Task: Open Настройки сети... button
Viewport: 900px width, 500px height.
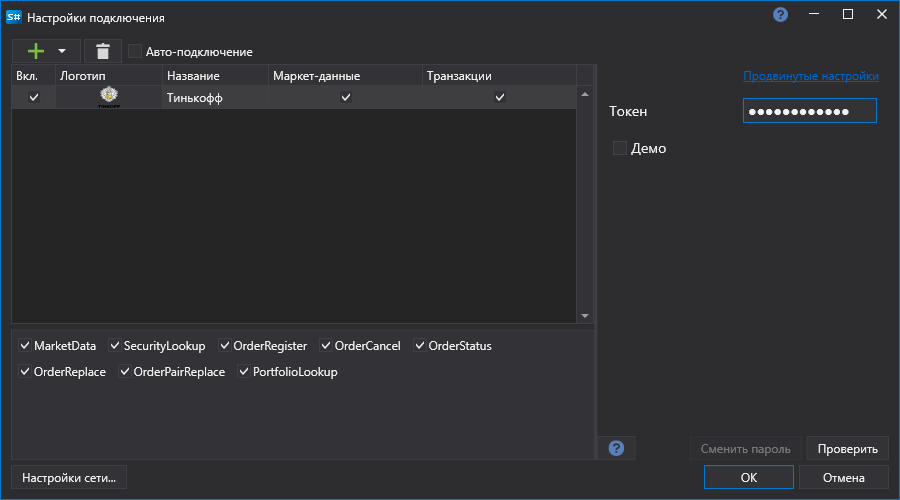Action: (69, 478)
